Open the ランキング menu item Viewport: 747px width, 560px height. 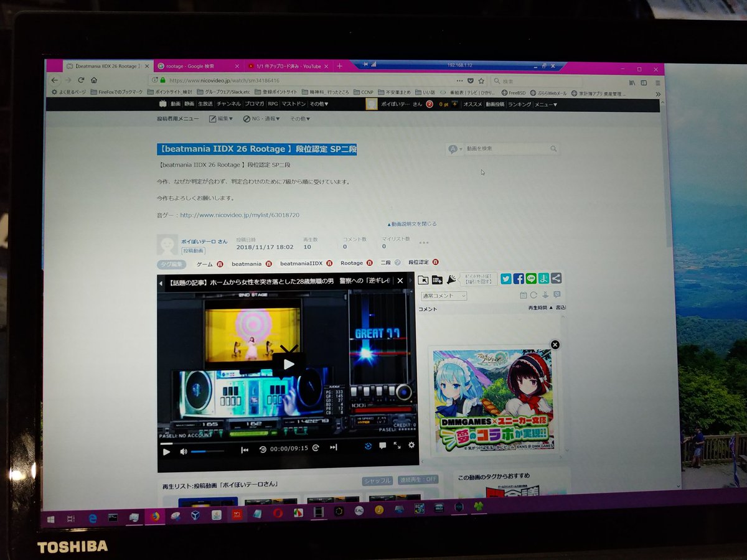pyautogui.click(x=519, y=104)
